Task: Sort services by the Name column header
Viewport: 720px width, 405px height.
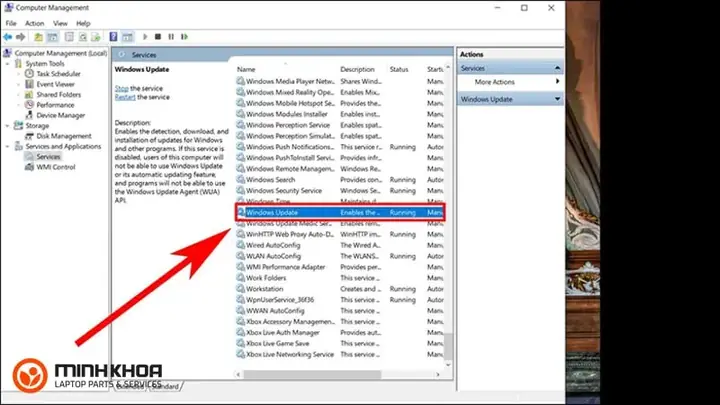Action: pos(246,69)
